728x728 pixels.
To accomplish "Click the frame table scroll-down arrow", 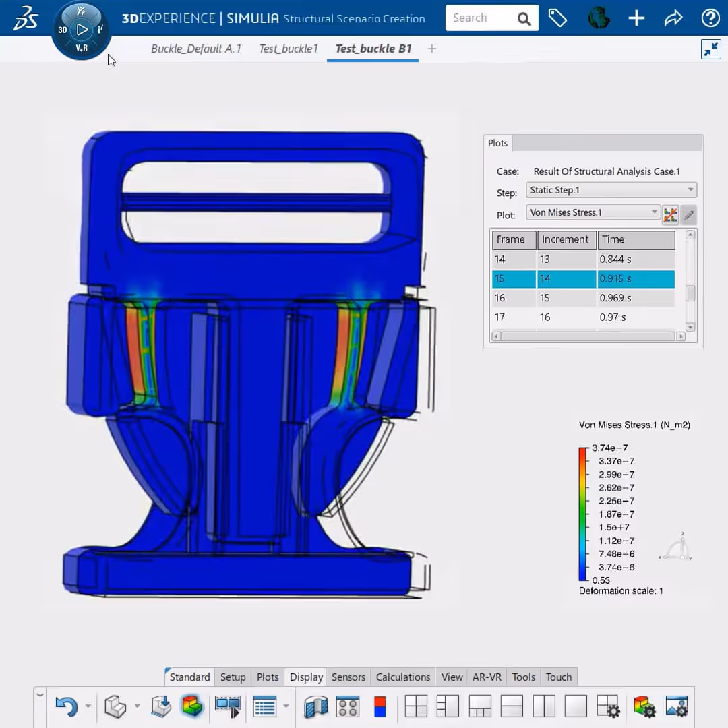I will (x=690, y=327).
